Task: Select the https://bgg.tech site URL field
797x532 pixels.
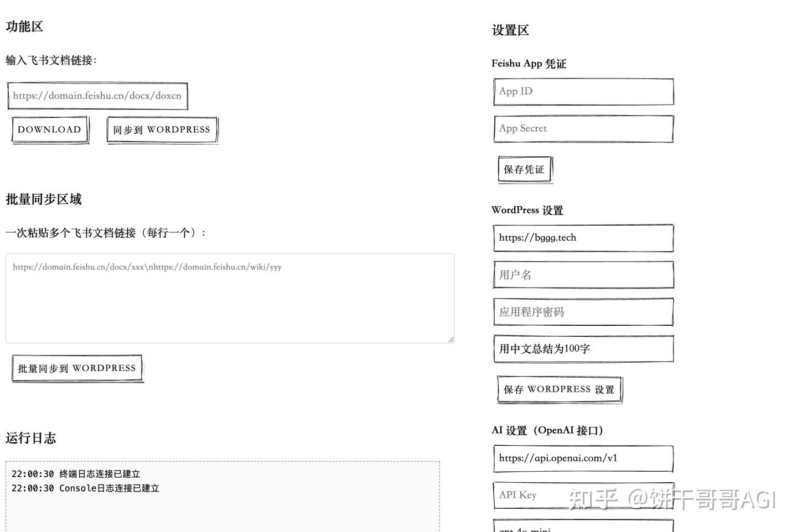Action: pos(583,237)
